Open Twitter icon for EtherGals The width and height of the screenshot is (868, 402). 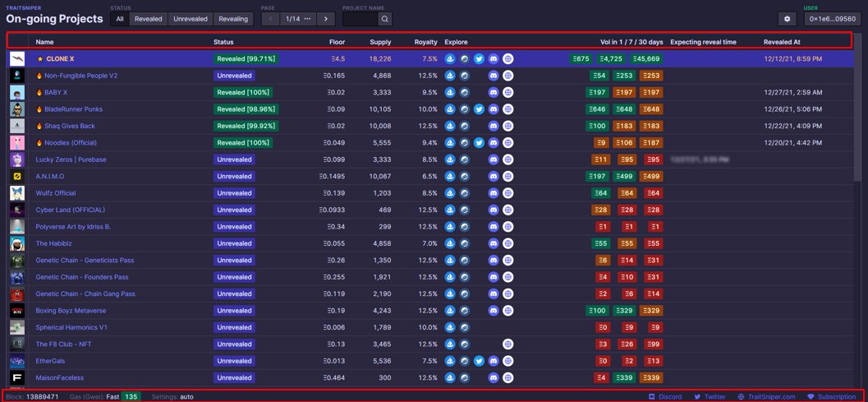(x=479, y=361)
